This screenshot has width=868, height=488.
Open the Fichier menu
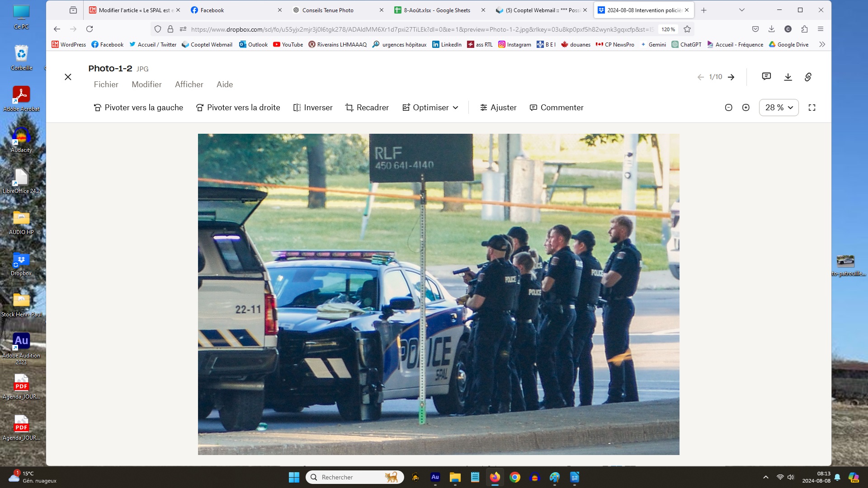(106, 84)
